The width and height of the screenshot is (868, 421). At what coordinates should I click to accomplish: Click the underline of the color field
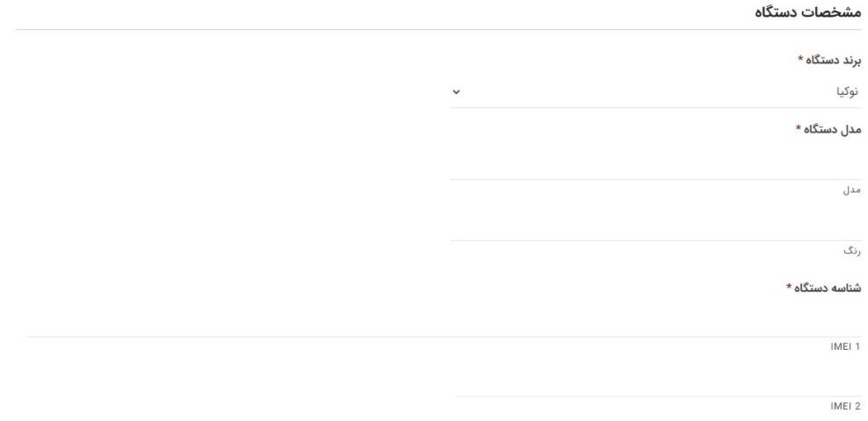(655, 240)
